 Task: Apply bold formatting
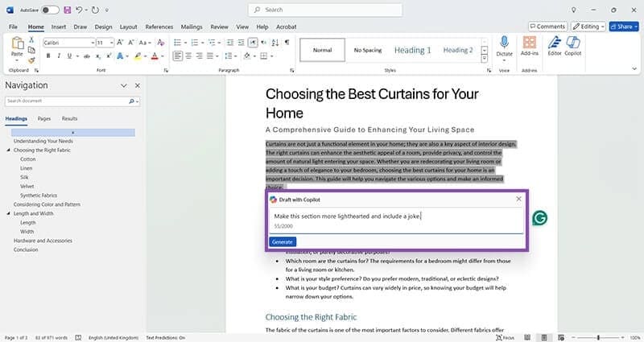[48, 56]
